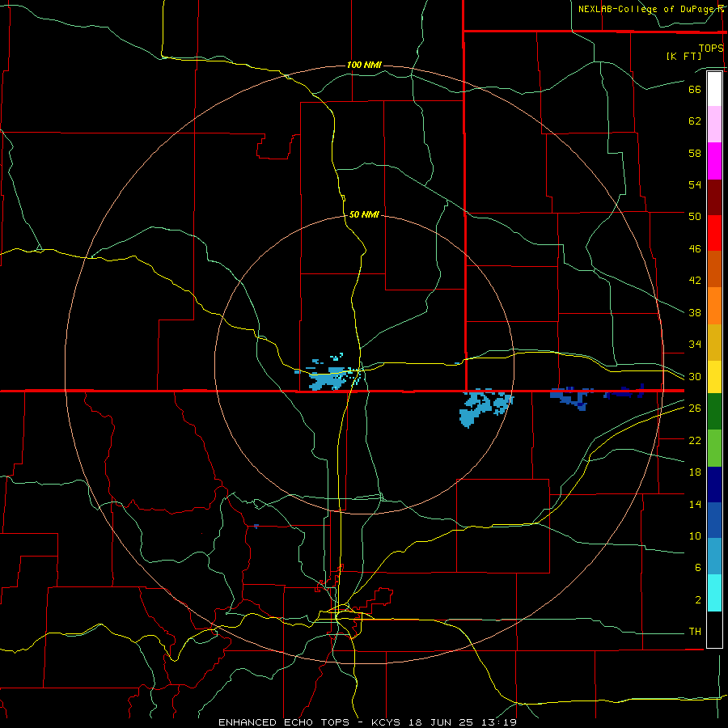Click the gold legend swatch

tap(714, 342)
